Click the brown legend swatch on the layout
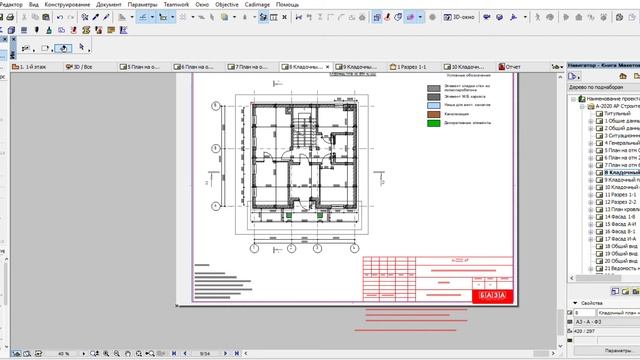This screenshot has height=360, width=640. [x=433, y=114]
